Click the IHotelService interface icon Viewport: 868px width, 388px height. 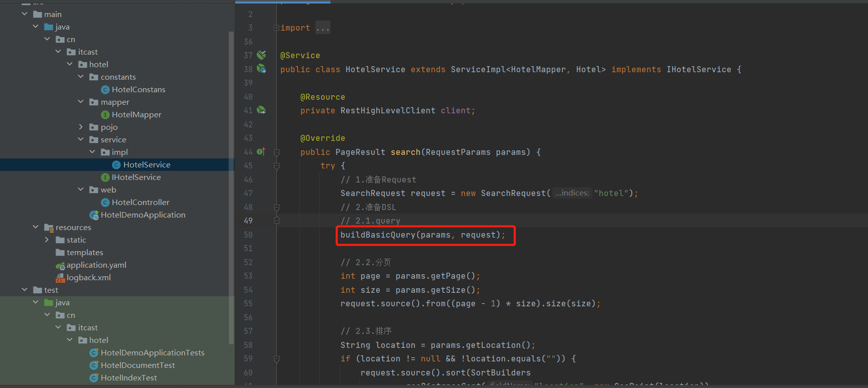(105, 177)
